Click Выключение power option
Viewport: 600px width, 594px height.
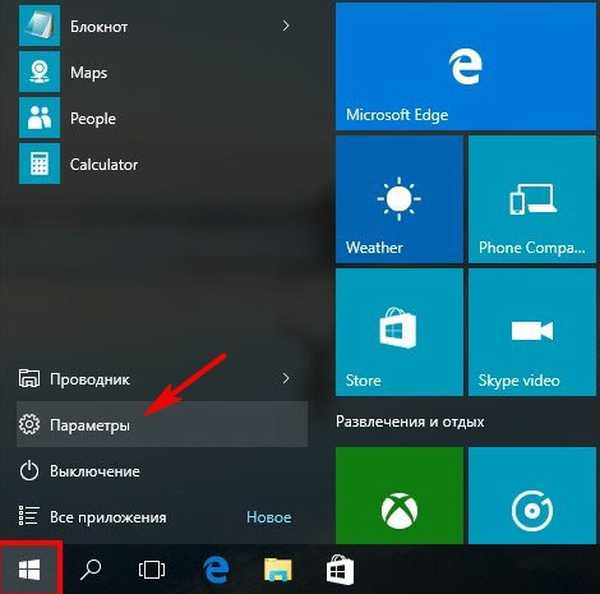point(94,471)
